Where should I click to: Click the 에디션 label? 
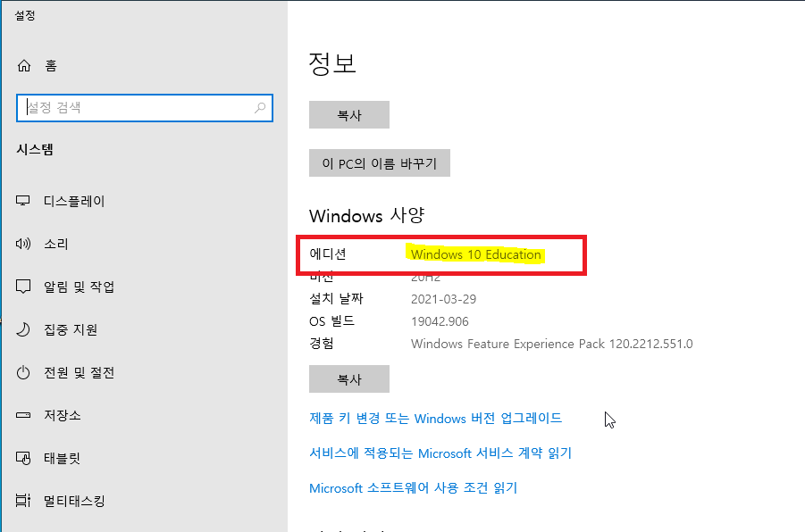(328, 254)
